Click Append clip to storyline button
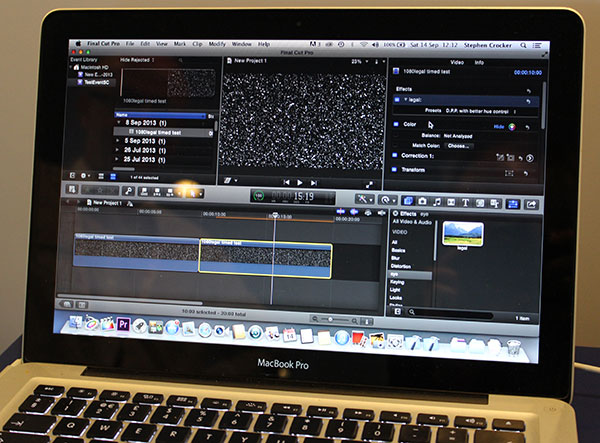Screen dimensions: 600x443 pos(170,192)
